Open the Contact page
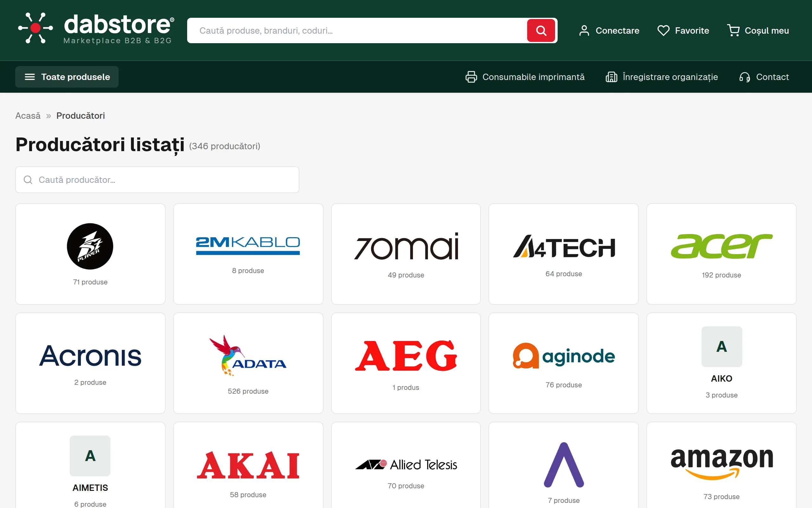The image size is (812, 508). [x=764, y=77]
